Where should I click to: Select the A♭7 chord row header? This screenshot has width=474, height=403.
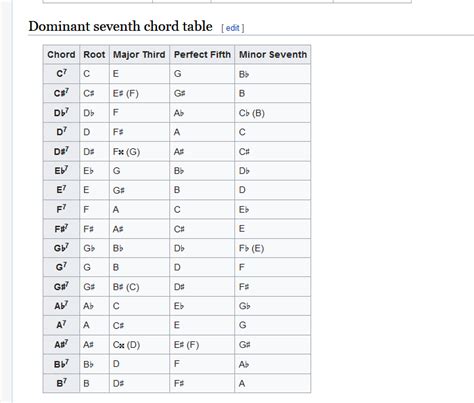point(61,306)
